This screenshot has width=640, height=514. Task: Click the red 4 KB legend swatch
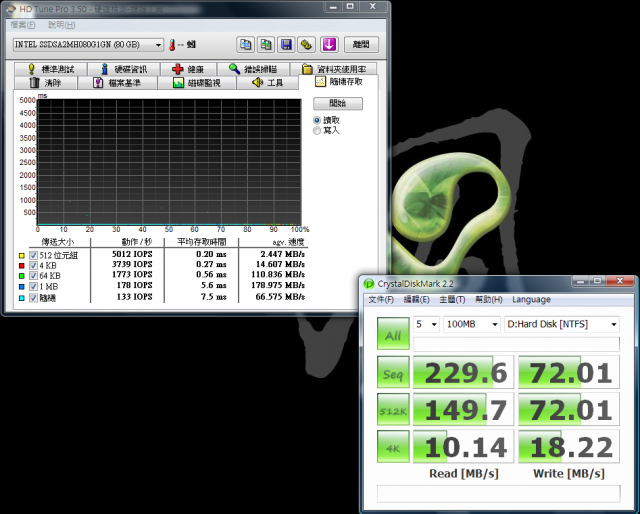[22, 266]
